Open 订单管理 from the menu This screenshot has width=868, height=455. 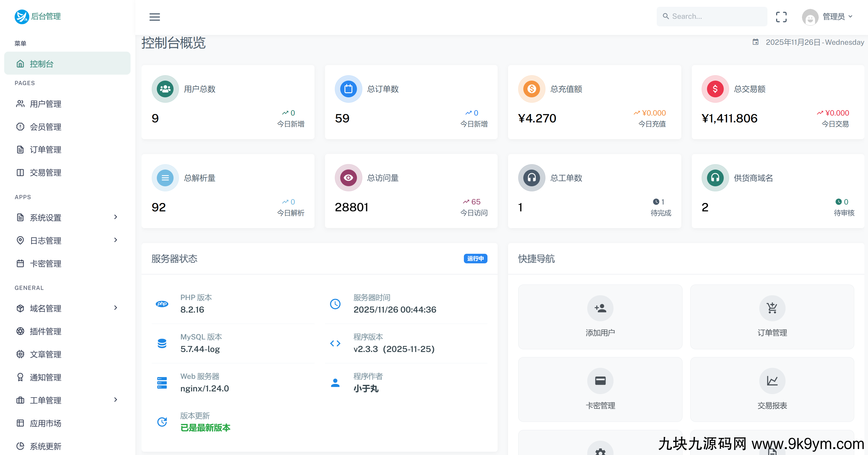pyautogui.click(x=45, y=149)
